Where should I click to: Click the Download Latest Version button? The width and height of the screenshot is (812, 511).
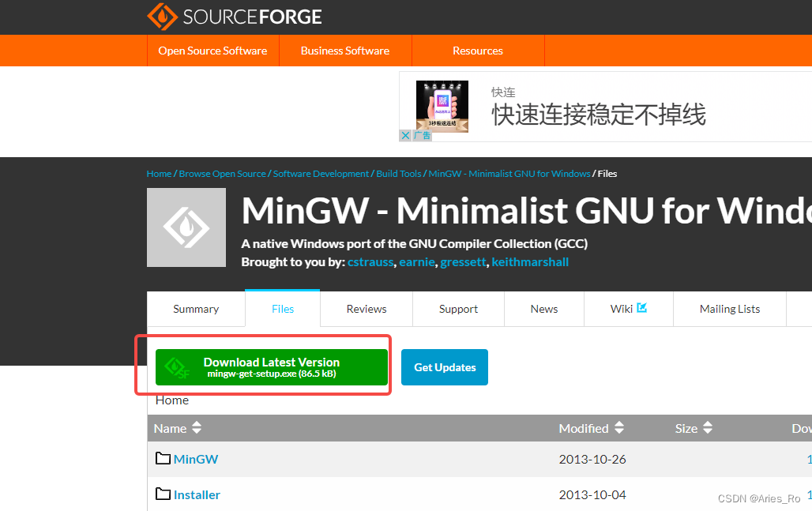272,367
